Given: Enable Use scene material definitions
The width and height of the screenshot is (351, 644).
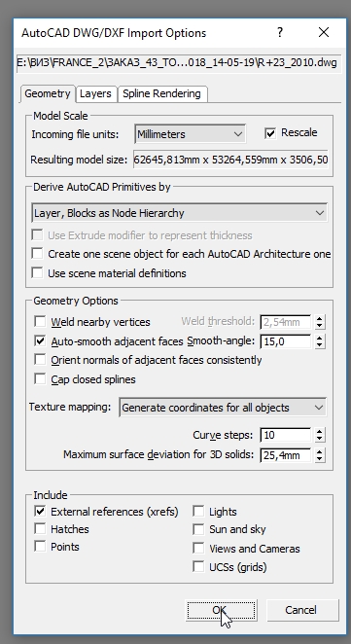Looking at the screenshot, I should click(x=37, y=272).
